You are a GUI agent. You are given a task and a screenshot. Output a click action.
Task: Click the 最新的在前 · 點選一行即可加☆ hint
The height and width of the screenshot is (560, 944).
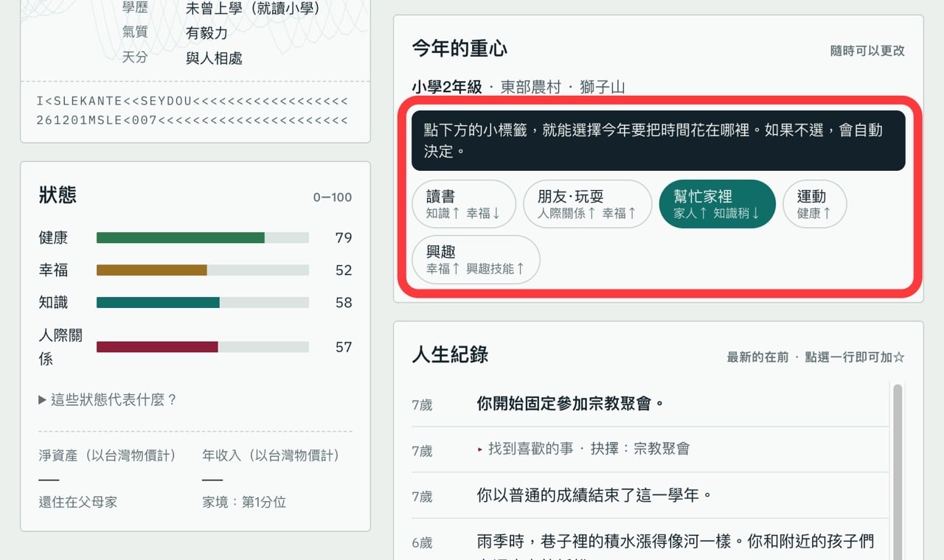click(816, 357)
